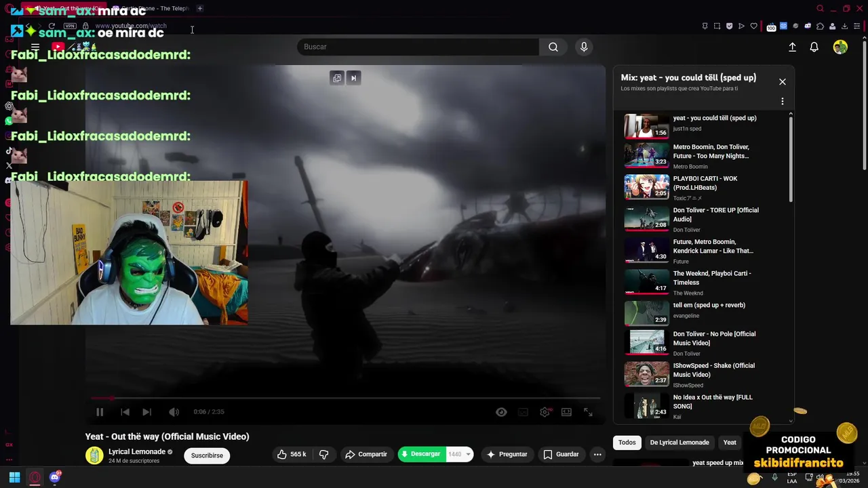The image size is (868, 488).
Task: Open the Windows Start button
Action: [x=14, y=477]
